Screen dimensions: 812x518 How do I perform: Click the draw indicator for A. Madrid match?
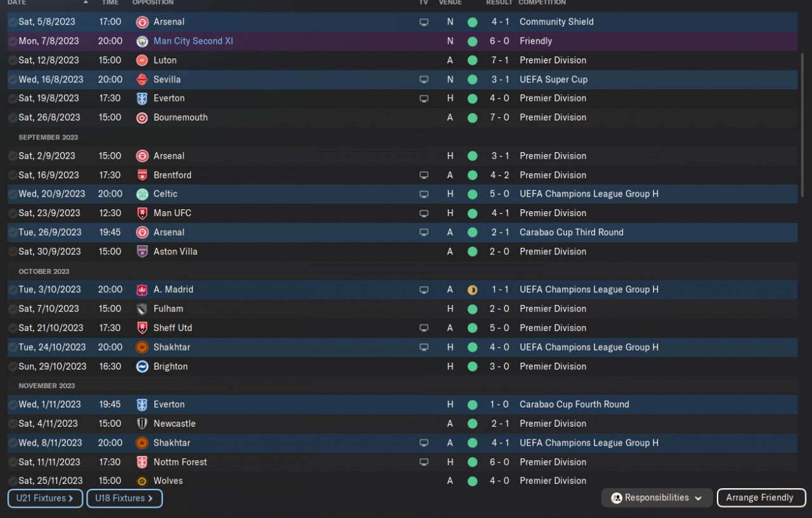(472, 290)
